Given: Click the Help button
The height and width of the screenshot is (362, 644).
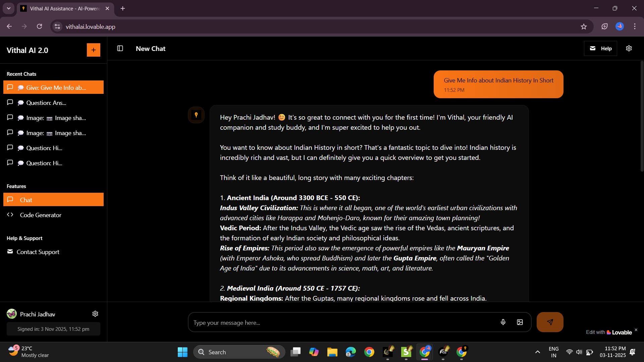Looking at the screenshot, I should tap(600, 48).
